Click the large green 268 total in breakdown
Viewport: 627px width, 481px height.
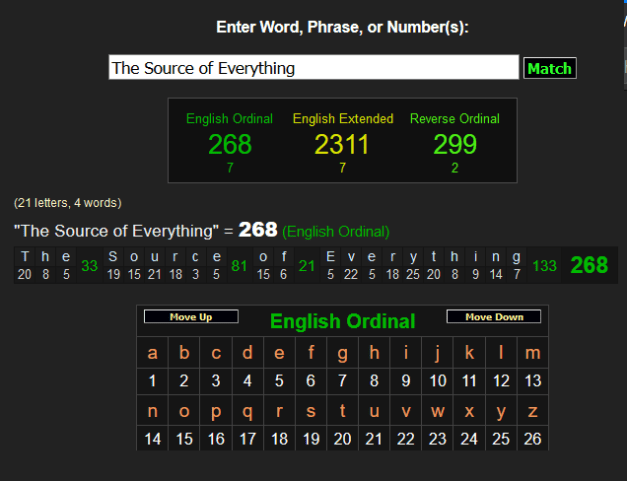tap(589, 266)
